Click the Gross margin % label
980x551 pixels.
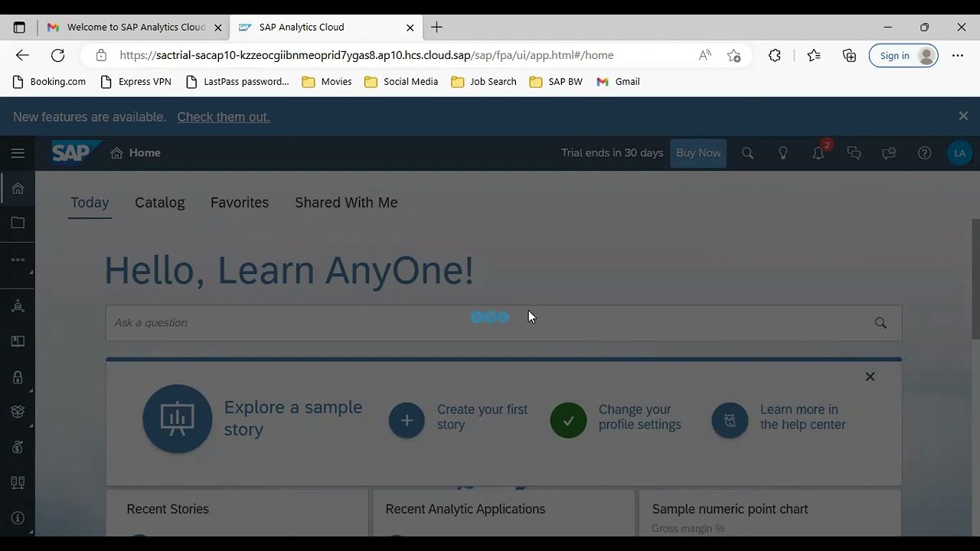[688, 528]
